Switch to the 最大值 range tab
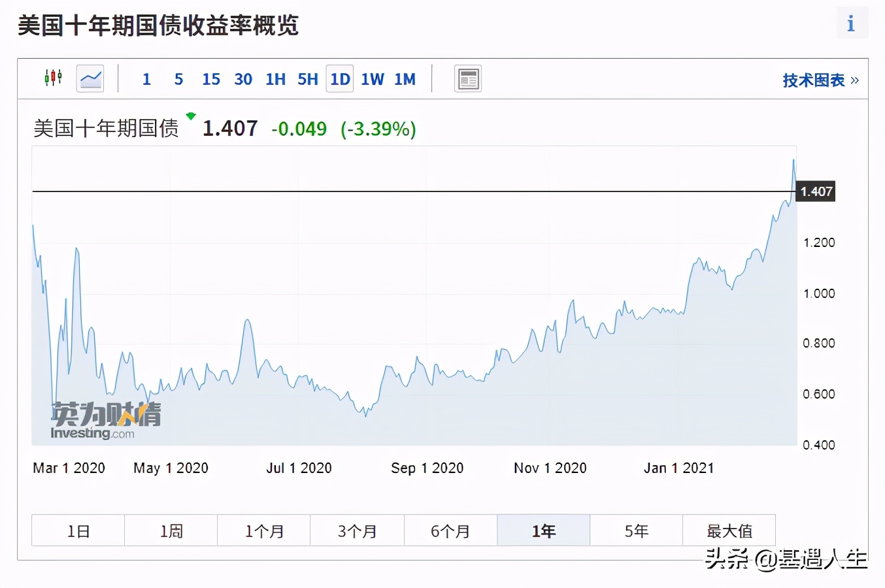The height and width of the screenshot is (588, 885). click(729, 531)
